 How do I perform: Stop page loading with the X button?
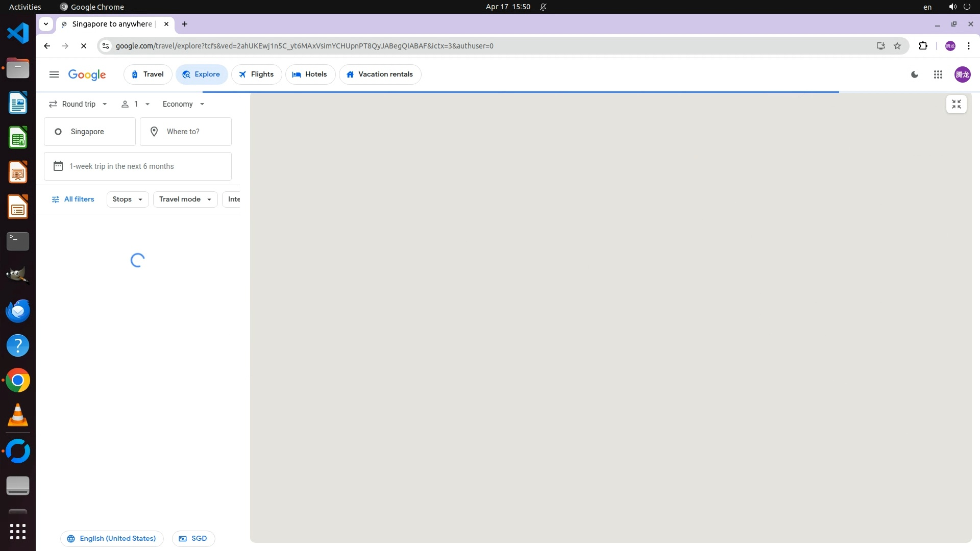[x=84, y=46]
